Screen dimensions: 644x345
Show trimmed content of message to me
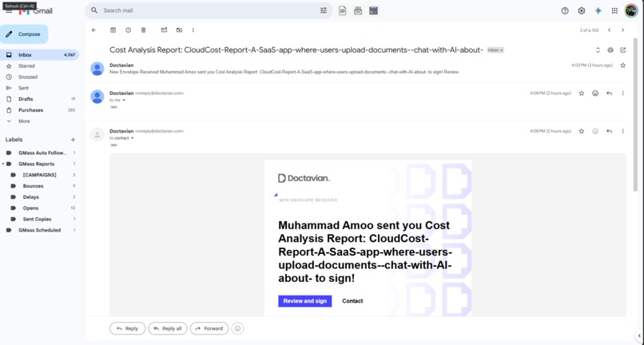tap(113, 107)
